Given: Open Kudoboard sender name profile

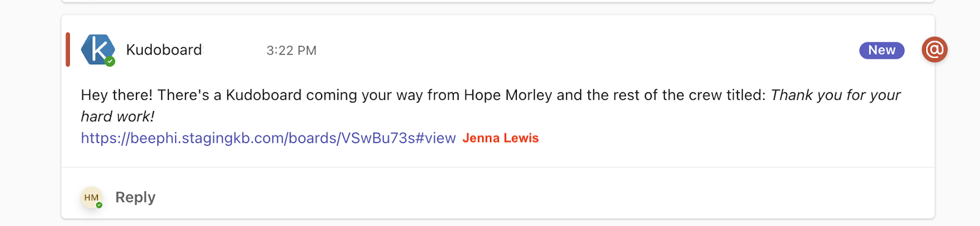Looking at the screenshot, I should tap(164, 50).
